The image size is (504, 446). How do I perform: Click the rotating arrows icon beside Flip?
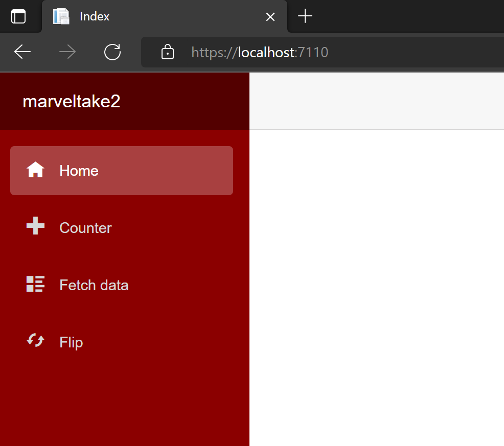(35, 341)
